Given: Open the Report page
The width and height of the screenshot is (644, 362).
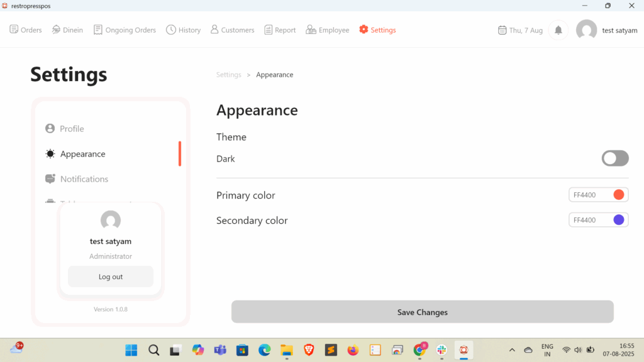Looking at the screenshot, I should pyautogui.click(x=280, y=30).
